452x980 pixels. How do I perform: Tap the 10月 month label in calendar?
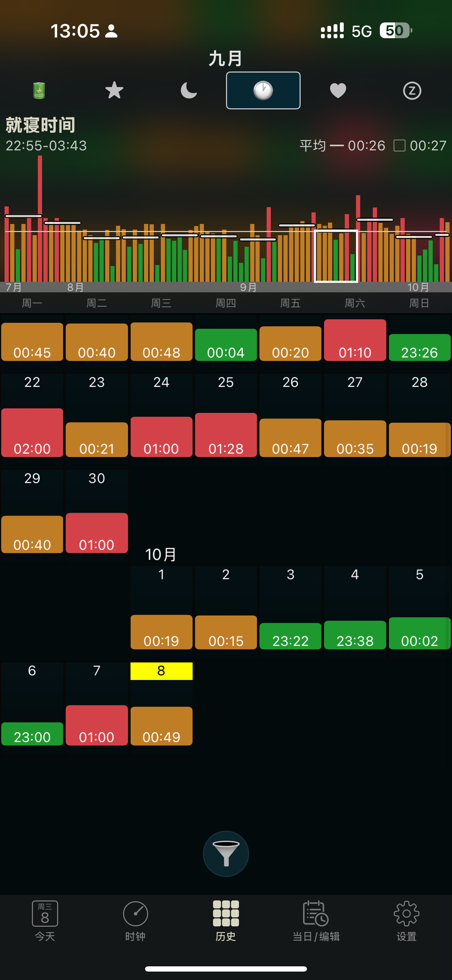click(x=160, y=555)
